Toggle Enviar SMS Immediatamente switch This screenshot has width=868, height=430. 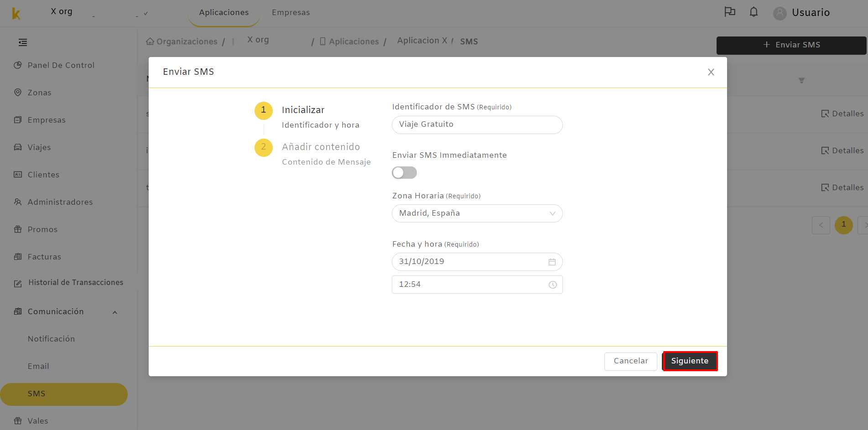(x=404, y=173)
